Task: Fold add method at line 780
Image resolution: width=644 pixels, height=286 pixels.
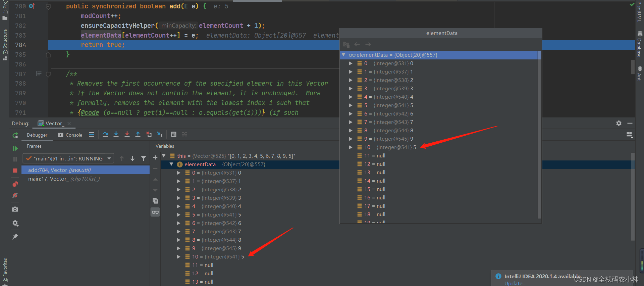Action: tap(48, 6)
